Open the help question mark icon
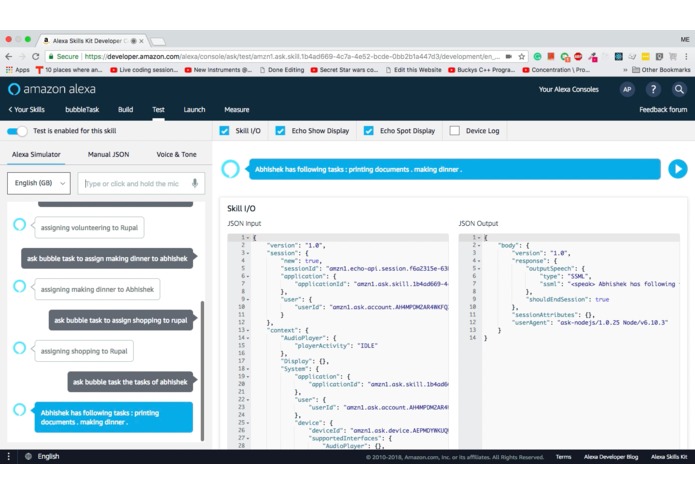The width and height of the screenshot is (695, 494). 652,89
